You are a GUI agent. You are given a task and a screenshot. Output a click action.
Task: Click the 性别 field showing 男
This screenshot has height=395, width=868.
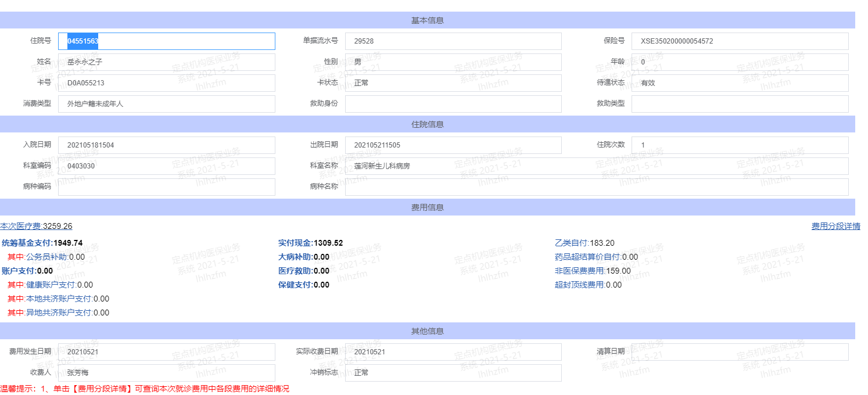pos(453,62)
